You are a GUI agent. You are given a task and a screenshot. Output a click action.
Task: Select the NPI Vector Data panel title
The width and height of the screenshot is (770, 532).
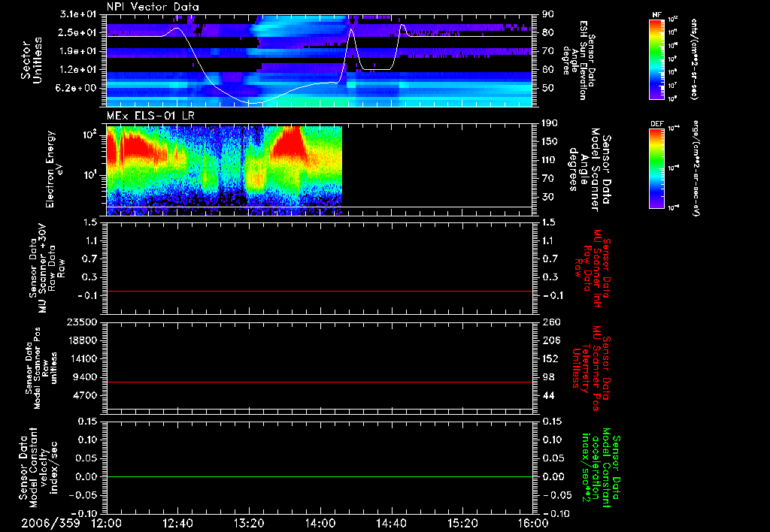tap(153, 7)
